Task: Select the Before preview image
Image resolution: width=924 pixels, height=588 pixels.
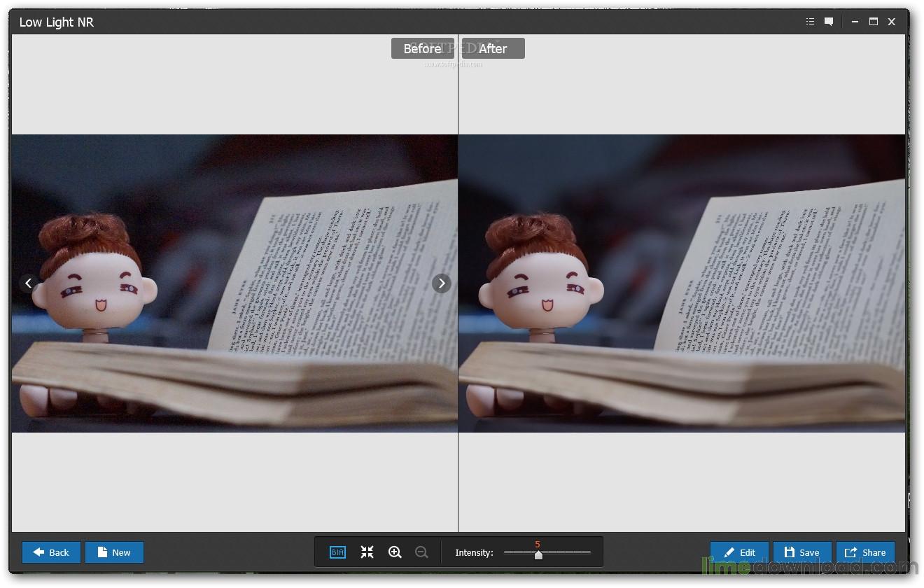Action: [x=234, y=283]
